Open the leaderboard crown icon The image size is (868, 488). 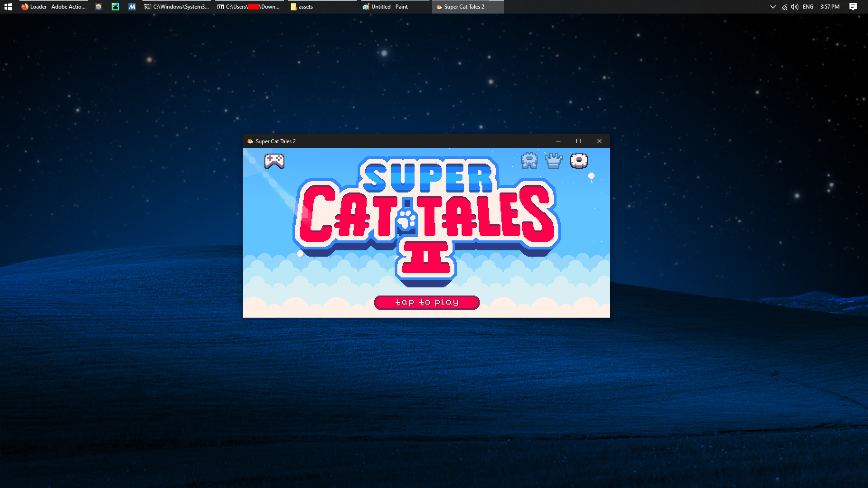(x=554, y=161)
